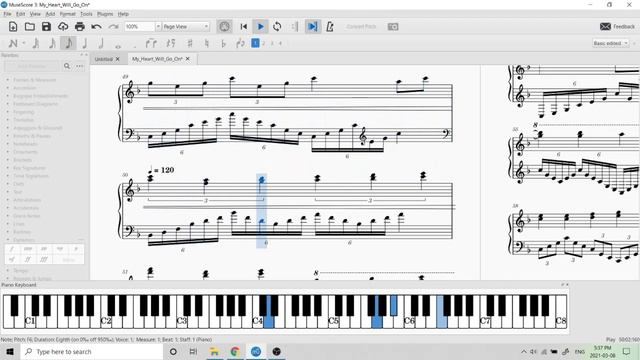Upload score online using cloud icon

(63, 27)
